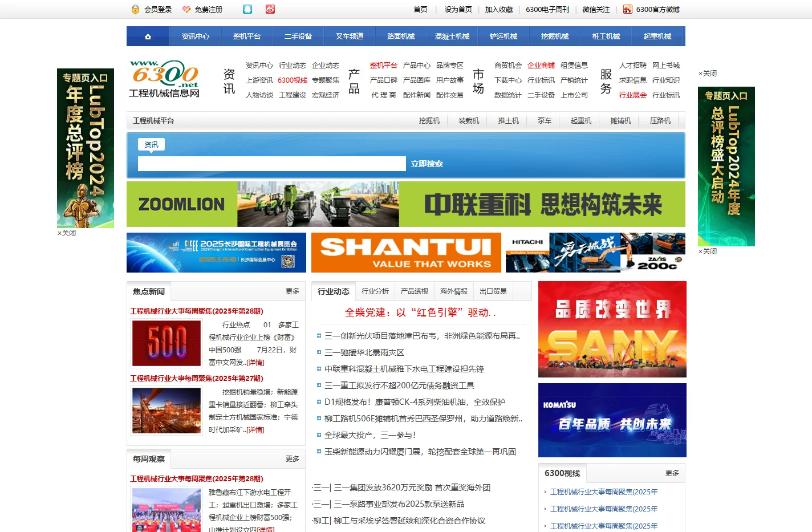Open 摊铺机 platform link

click(x=620, y=121)
